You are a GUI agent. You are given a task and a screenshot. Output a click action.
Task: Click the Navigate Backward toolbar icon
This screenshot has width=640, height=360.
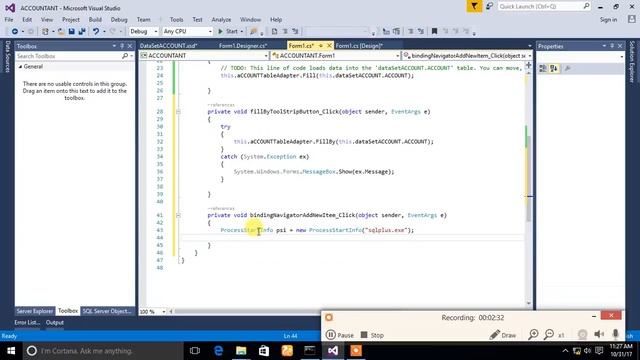[x=14, y=31]
